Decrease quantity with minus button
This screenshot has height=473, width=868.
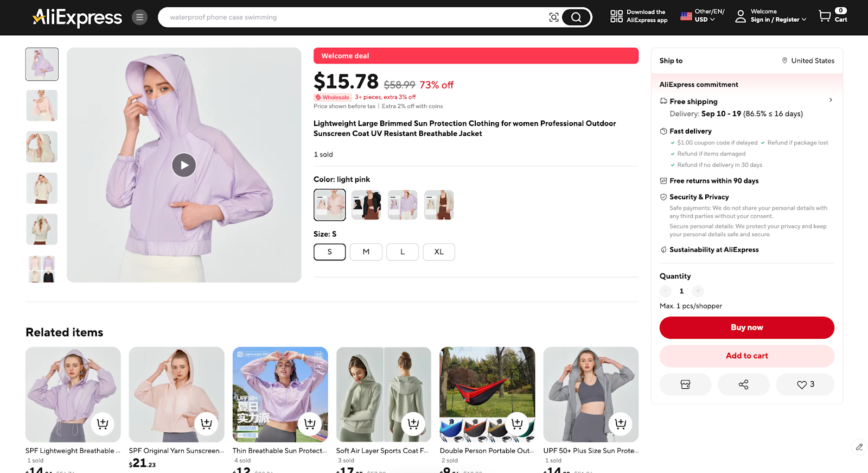click(x=666, y=291)
